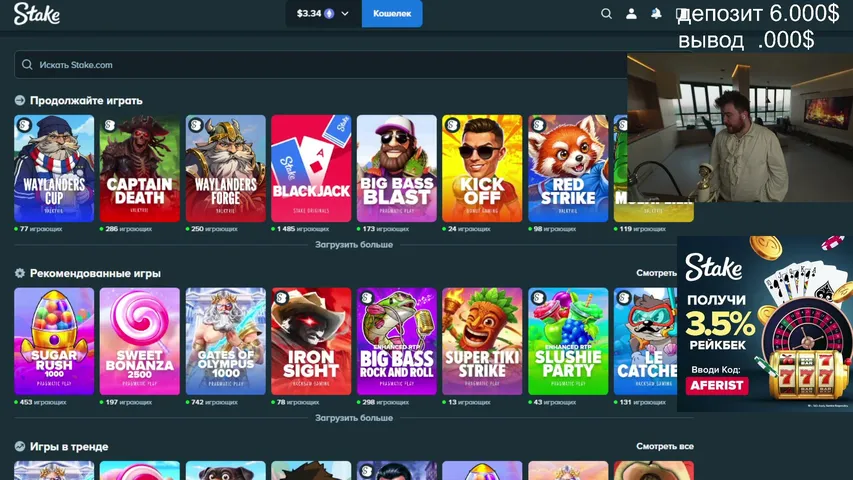Viewport: 853px width, 480px height.
Task: Click the Stake badge on Kick Off card
Action: click(452, 125)
